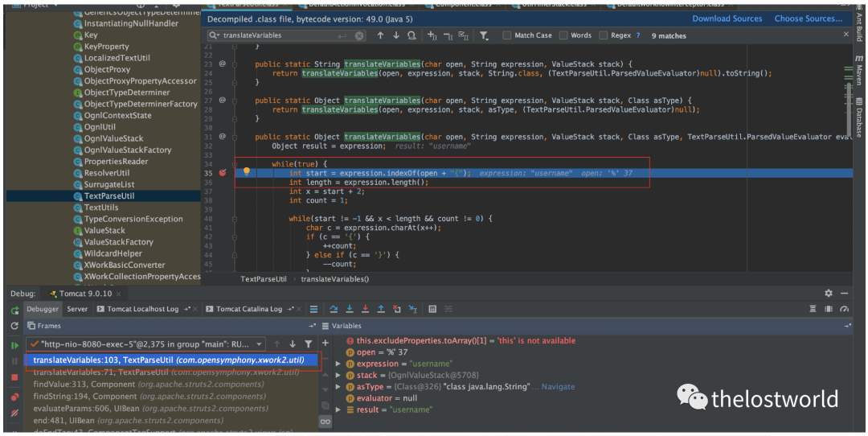
Task: Click the breakpoint marker on line 35
Action: coord(223,172)
